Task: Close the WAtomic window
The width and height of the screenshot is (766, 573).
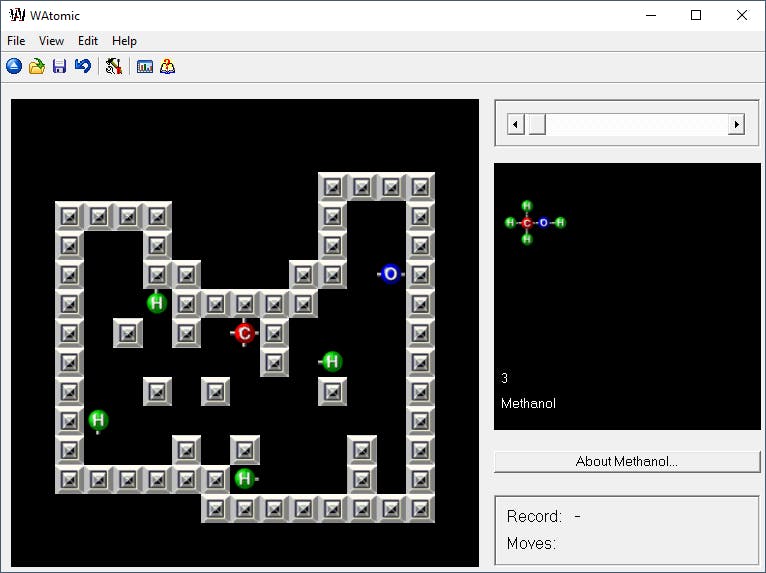Action: pos(742,15)
